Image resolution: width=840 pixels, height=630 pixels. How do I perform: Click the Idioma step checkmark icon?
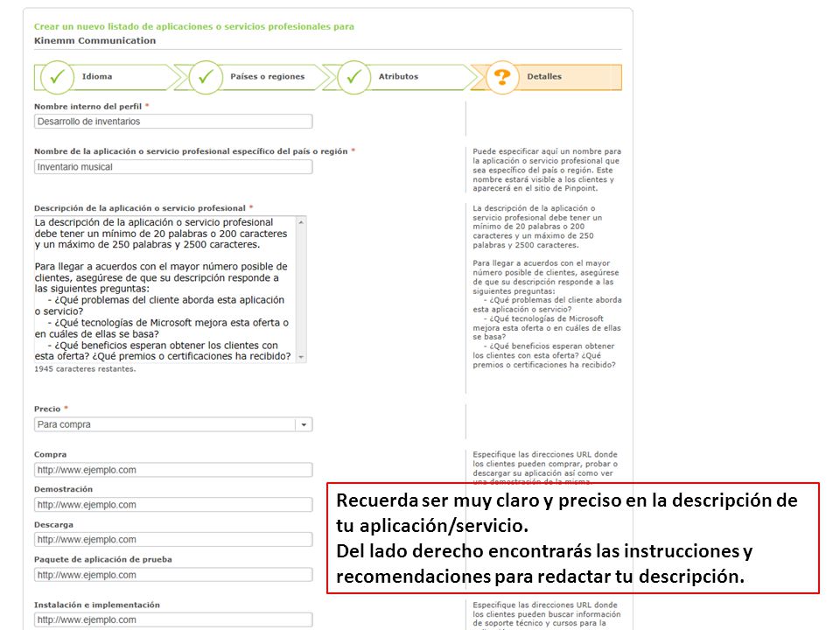coord(57,77)
